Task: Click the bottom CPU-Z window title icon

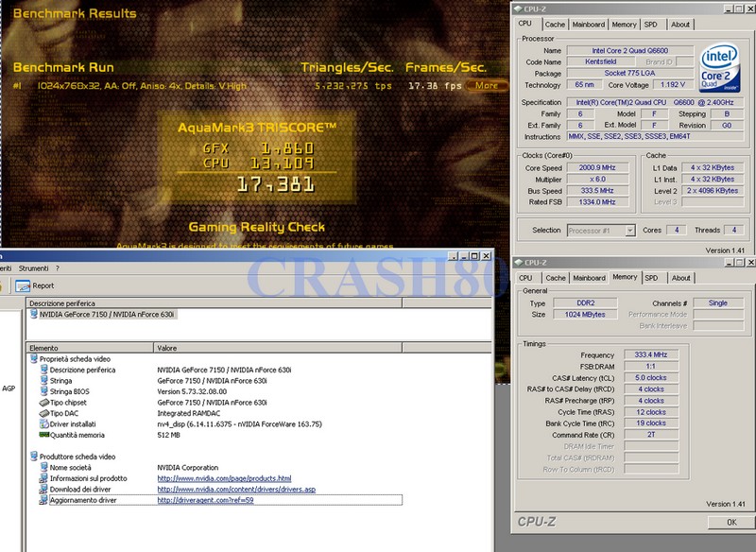Action: coord(518,262)
